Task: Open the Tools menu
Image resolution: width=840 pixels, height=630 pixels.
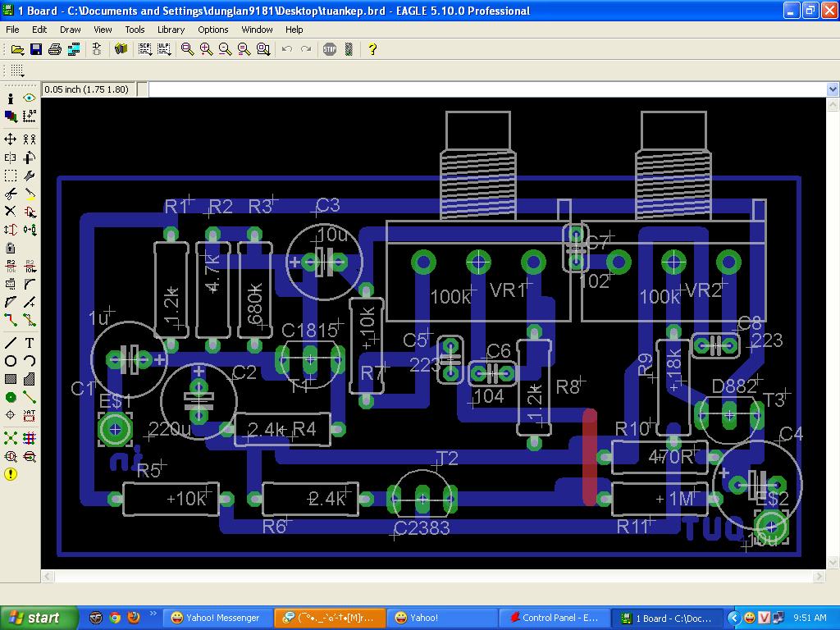Action: click(135, 30)
